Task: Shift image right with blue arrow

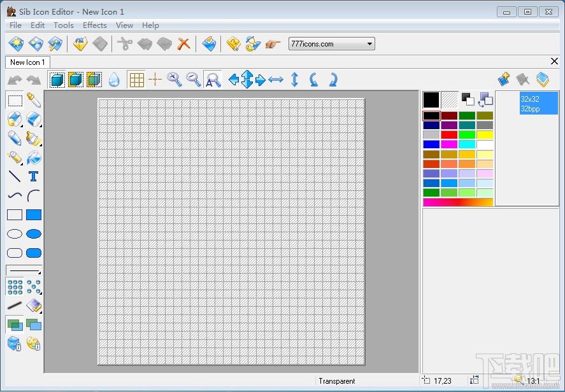Action: (x=260, y=80)
